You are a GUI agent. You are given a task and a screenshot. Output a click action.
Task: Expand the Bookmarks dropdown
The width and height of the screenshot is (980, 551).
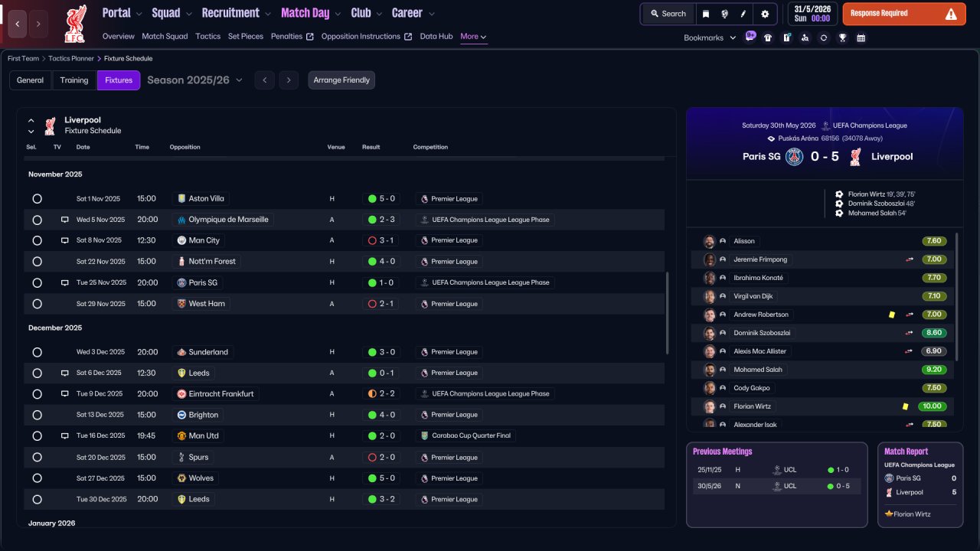click(x=710, y=37)
